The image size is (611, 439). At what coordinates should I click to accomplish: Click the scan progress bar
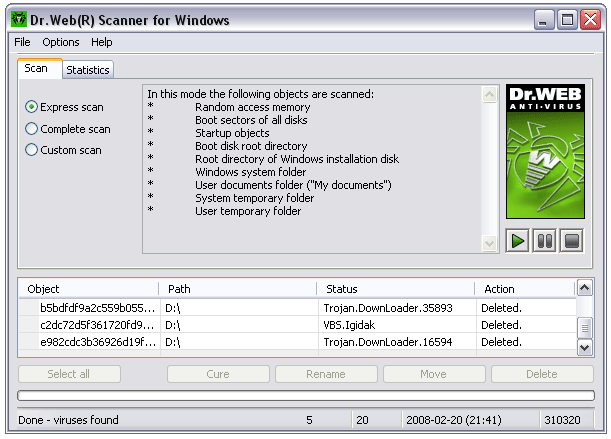[x=306, y=396]
